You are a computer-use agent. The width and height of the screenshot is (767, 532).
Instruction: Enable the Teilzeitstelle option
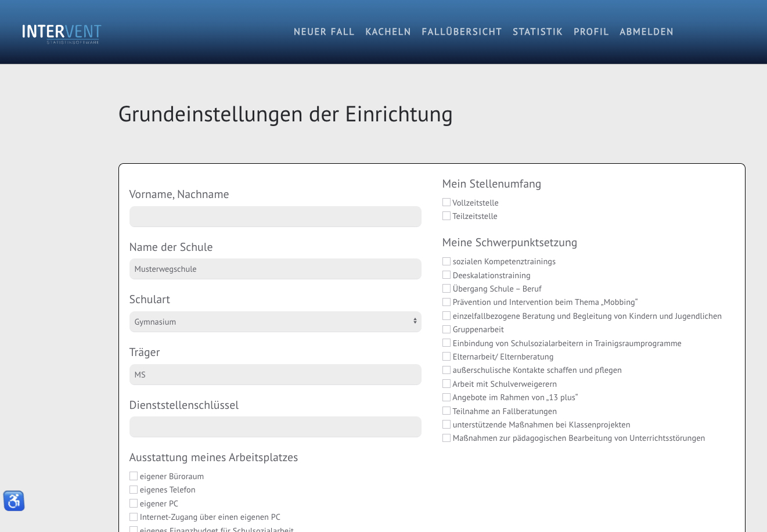(x=446, y=216)
